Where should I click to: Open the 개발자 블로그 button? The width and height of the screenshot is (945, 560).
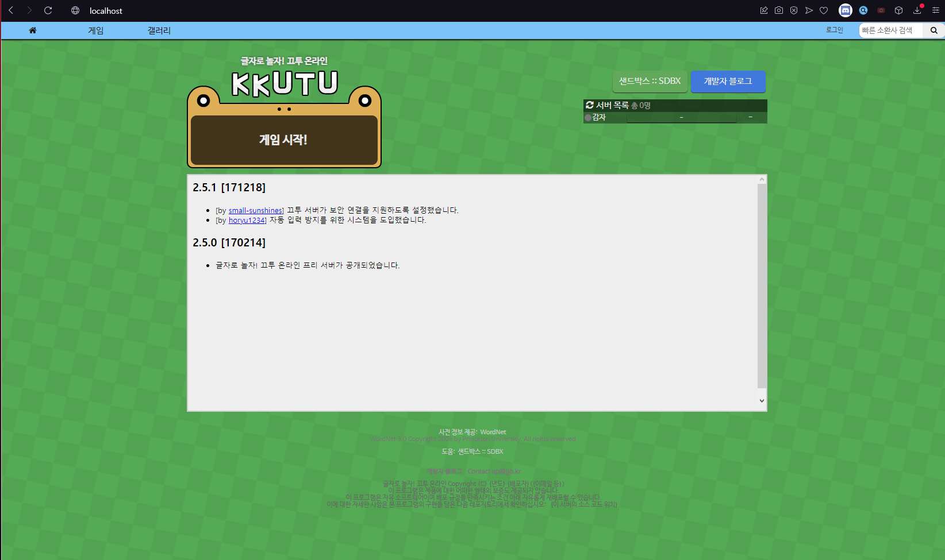tap(728, 82)
